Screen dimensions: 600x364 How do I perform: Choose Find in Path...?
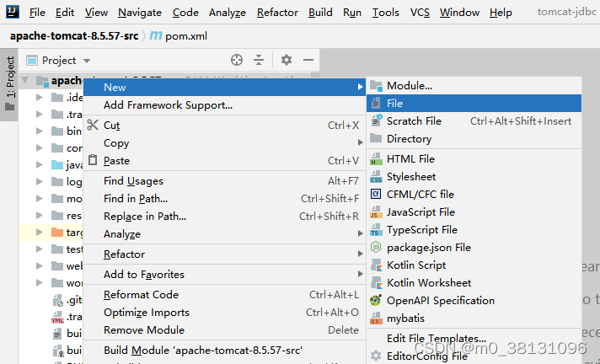click(x=225, y=198)
